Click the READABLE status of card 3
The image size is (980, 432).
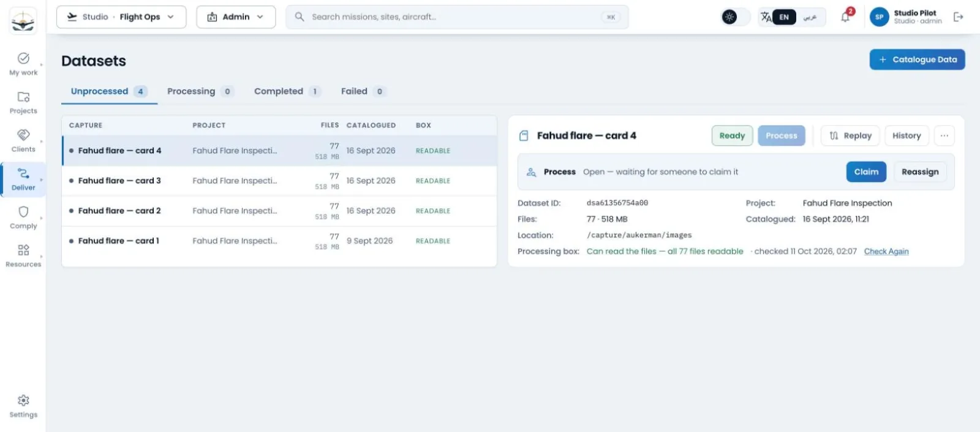[433, 181]
